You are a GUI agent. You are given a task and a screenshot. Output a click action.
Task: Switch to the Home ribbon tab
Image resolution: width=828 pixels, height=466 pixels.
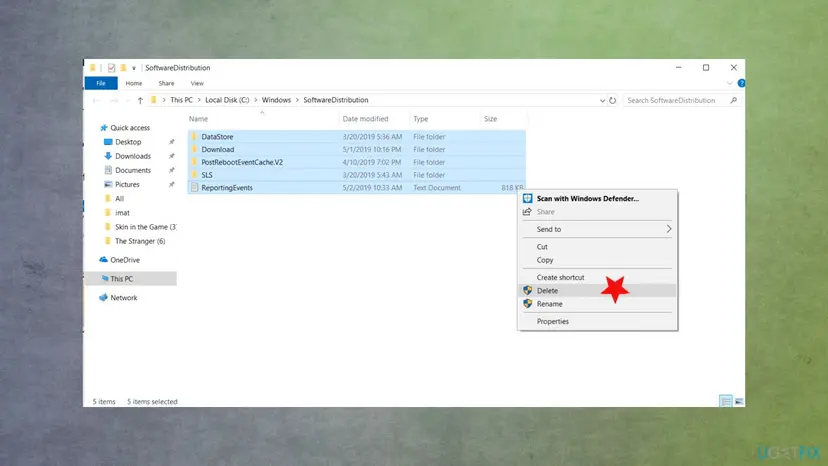tap(134, 83)
